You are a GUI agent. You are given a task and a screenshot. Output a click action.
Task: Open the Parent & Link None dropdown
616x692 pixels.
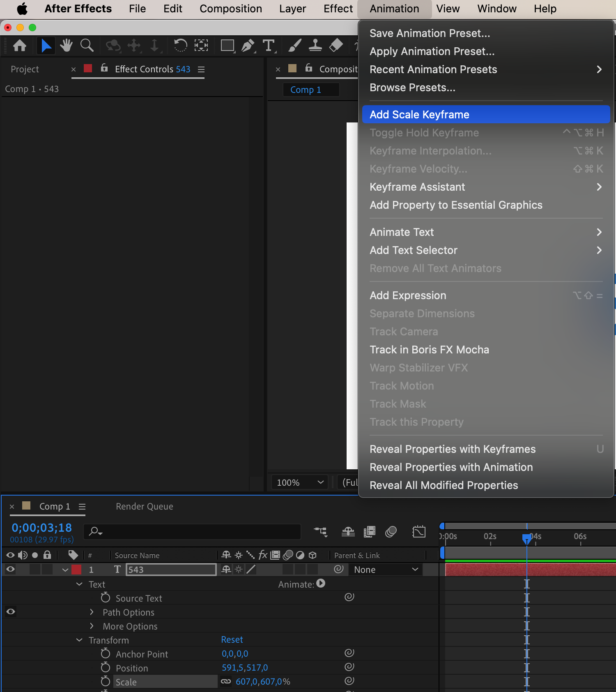pyautogui.click(x=386, y=570)
